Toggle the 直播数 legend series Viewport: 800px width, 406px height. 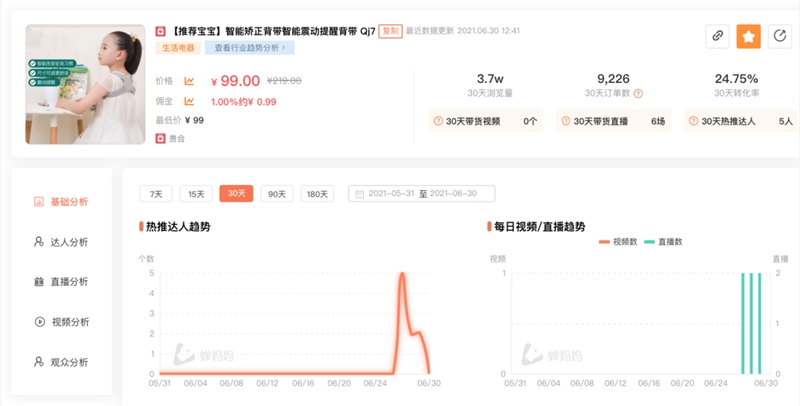click(665, 242)
